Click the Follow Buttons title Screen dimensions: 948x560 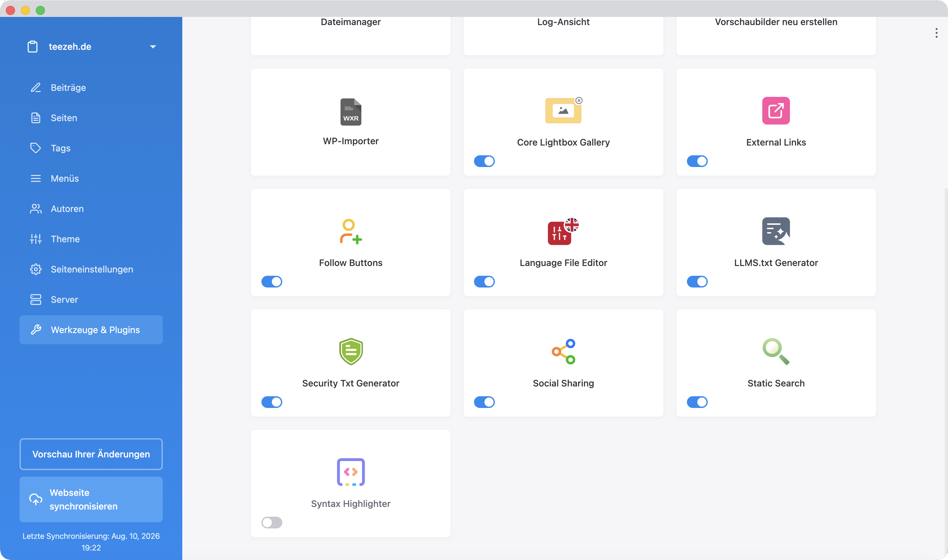[351, 263]
